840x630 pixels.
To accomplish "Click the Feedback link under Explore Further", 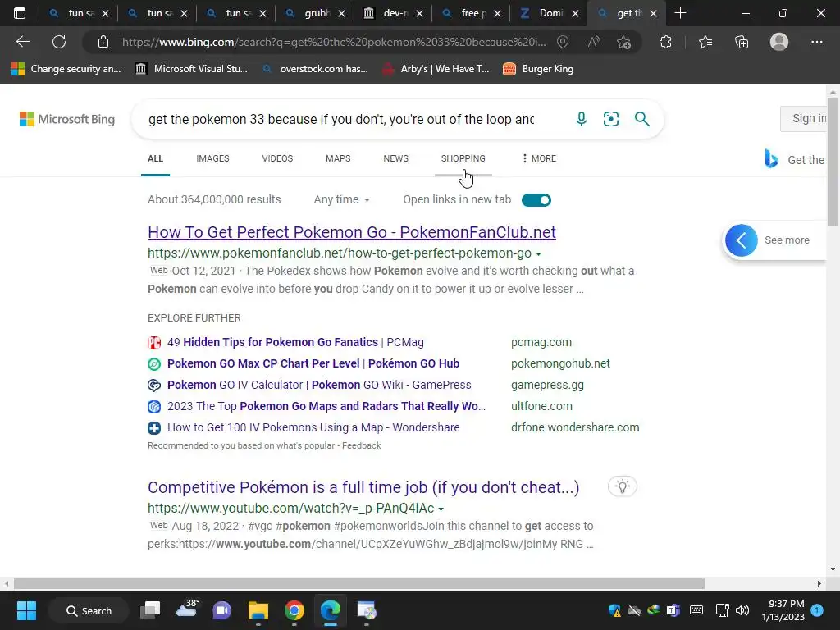I will click(x=362, y=445).
